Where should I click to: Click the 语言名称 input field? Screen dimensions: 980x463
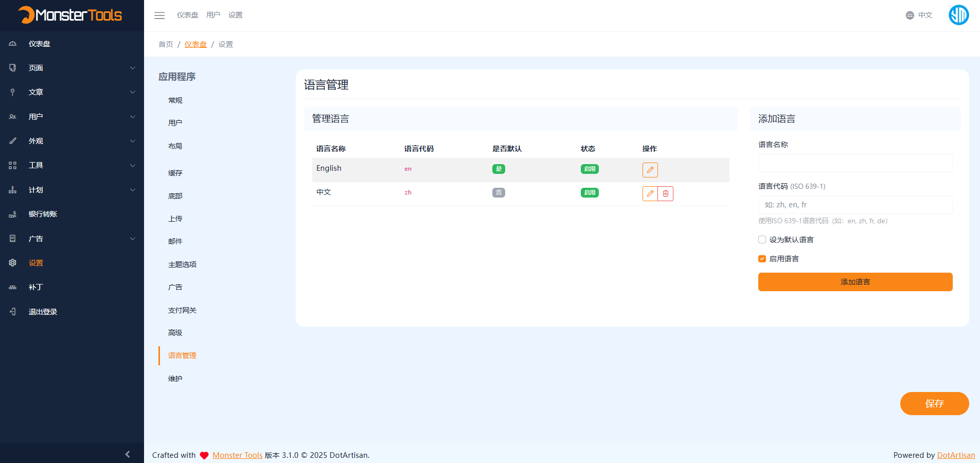click(854, 163)
